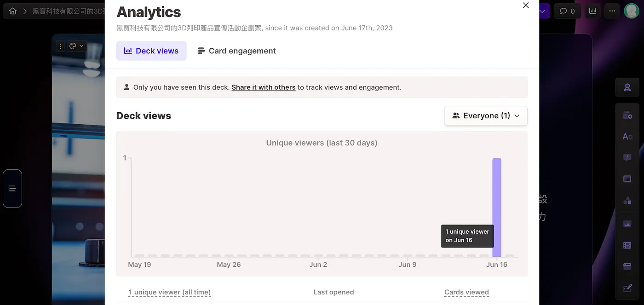Open the AI assistant robot icon
This screenshot has height=305, width=644.
(x=627, y=88)
